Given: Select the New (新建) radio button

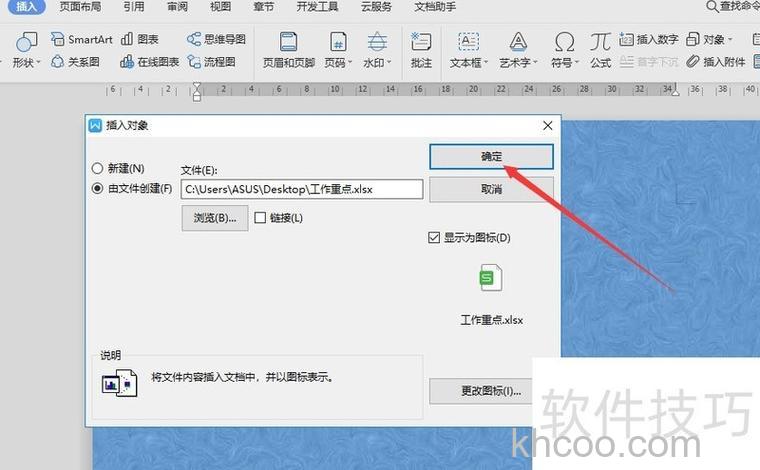Looking at the screenshot, I should (x=97, y=168).
